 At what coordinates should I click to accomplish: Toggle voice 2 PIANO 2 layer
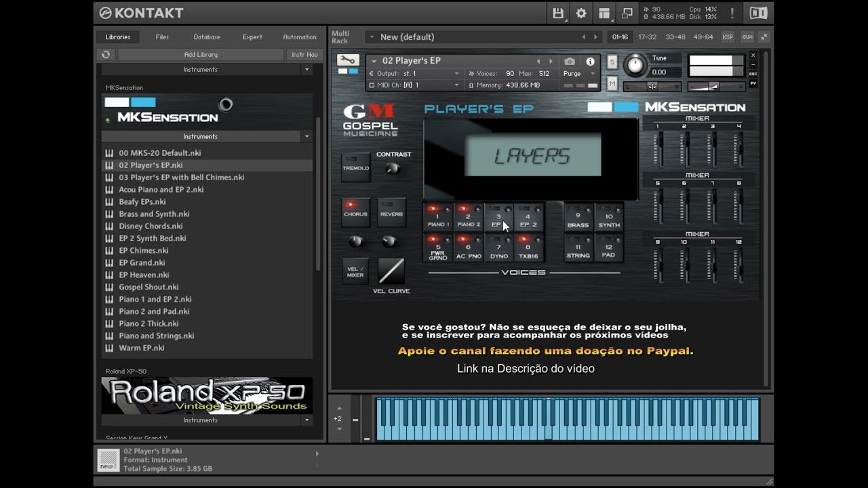pyautogui.click(x=468, y=217)
